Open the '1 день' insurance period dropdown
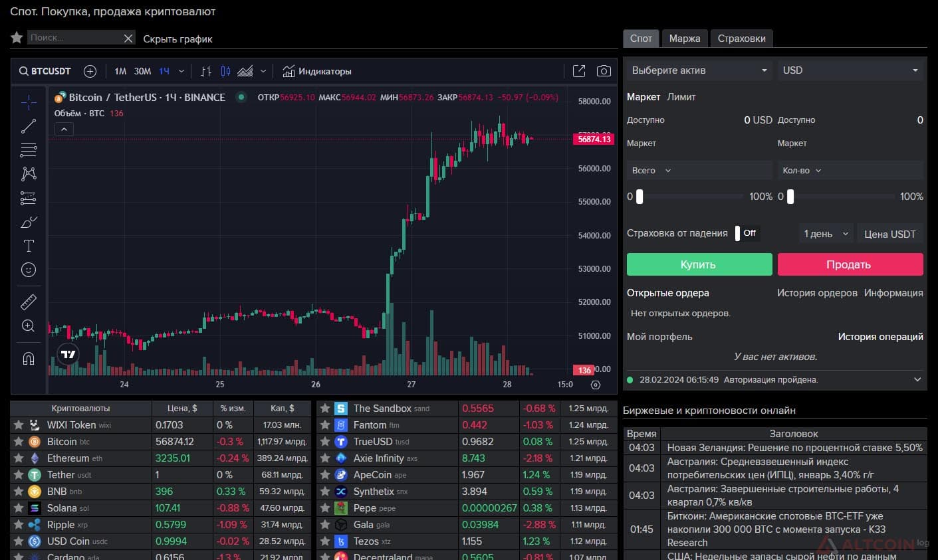 coord(826,234)
